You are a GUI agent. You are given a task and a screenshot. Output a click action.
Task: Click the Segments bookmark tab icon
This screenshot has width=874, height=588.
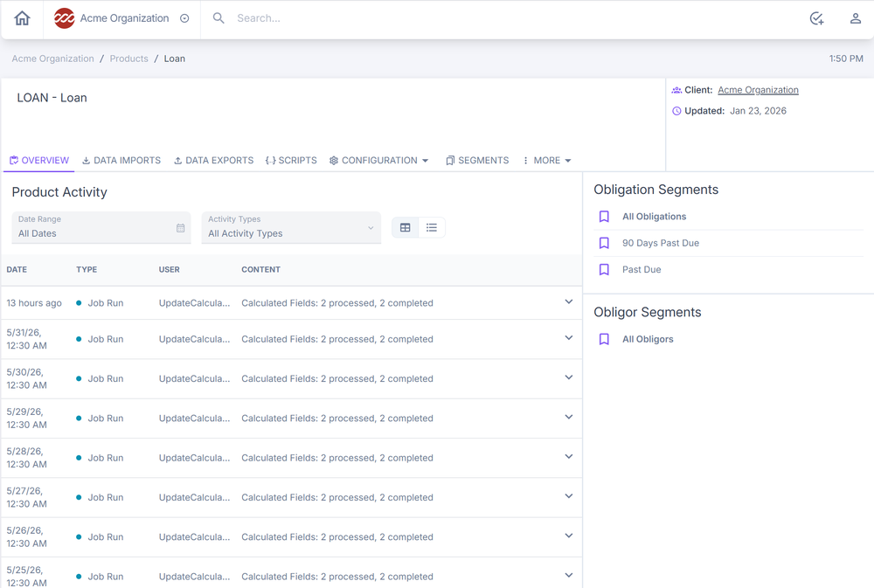pos(450,161)
